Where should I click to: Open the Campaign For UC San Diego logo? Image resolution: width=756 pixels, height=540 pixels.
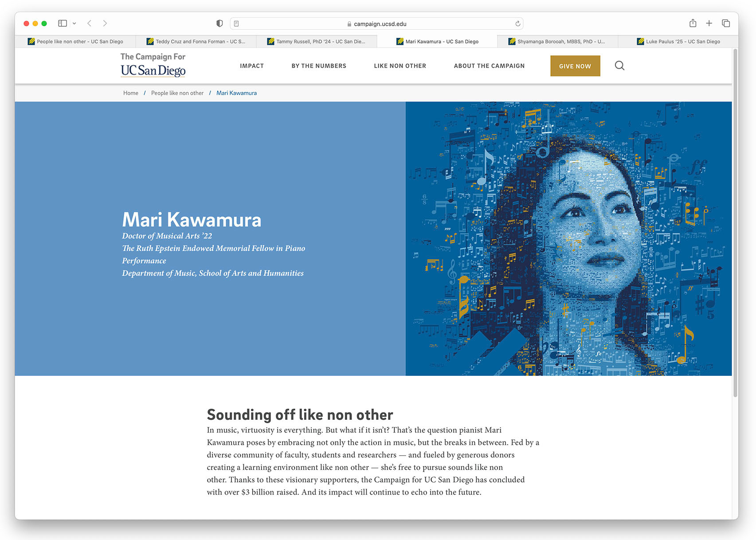[x=153, y=65]
